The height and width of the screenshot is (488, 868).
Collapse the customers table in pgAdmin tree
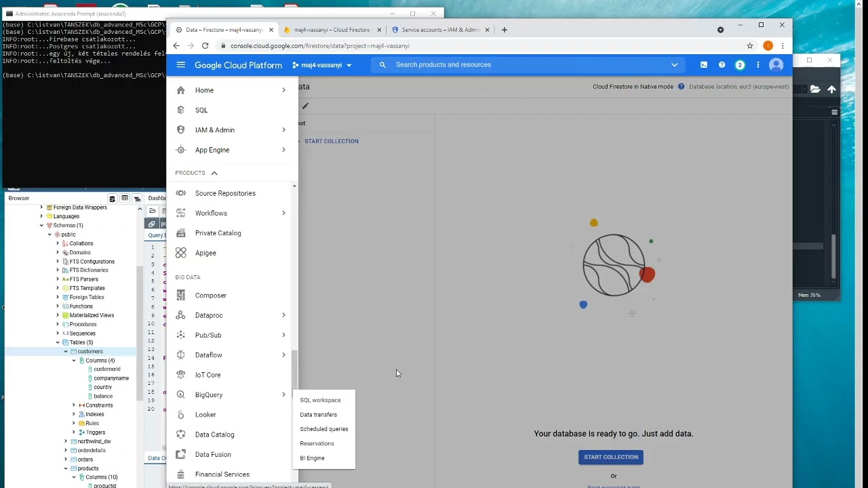click(x=66, y=352)
